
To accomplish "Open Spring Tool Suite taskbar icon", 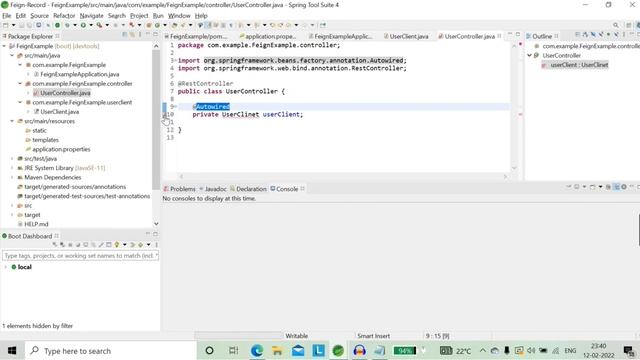I will pyautogui.click(x=338, y=350).
